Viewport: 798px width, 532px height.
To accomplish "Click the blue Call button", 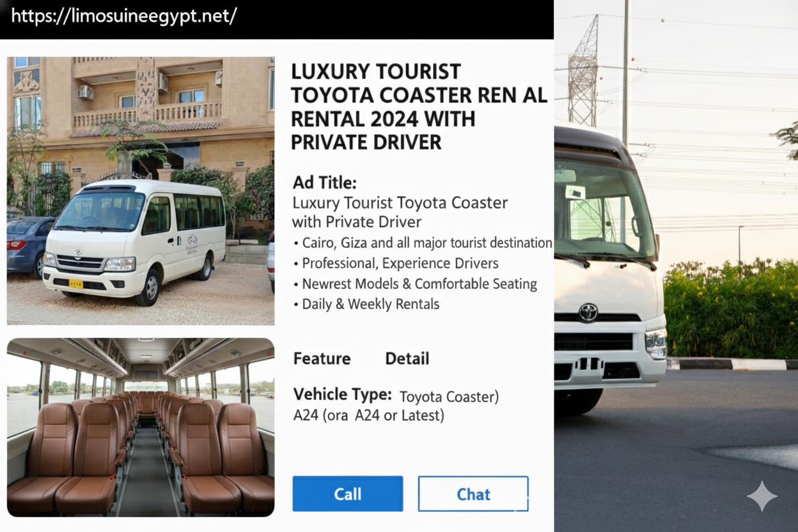I will 348,494.
